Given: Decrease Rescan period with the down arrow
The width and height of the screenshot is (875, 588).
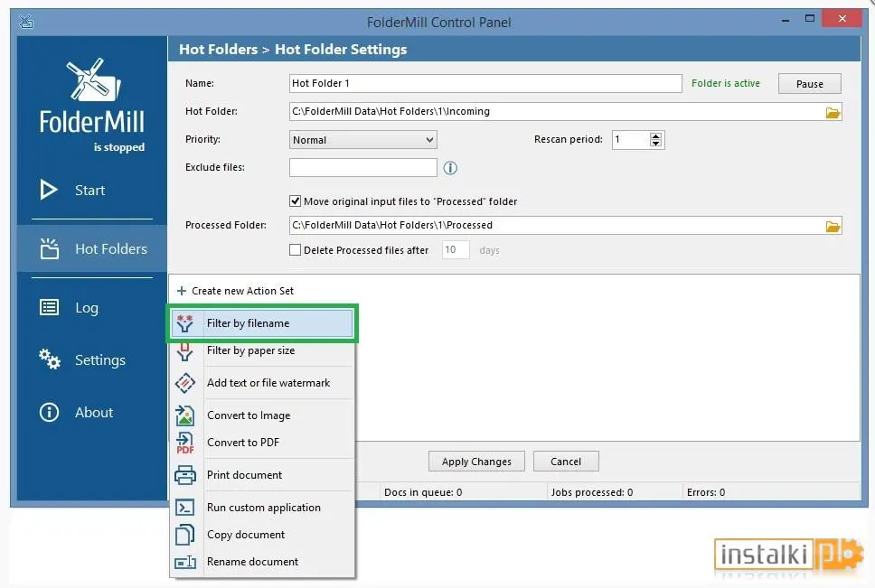Looking at the screenshot, I should [x=655, y=144].
